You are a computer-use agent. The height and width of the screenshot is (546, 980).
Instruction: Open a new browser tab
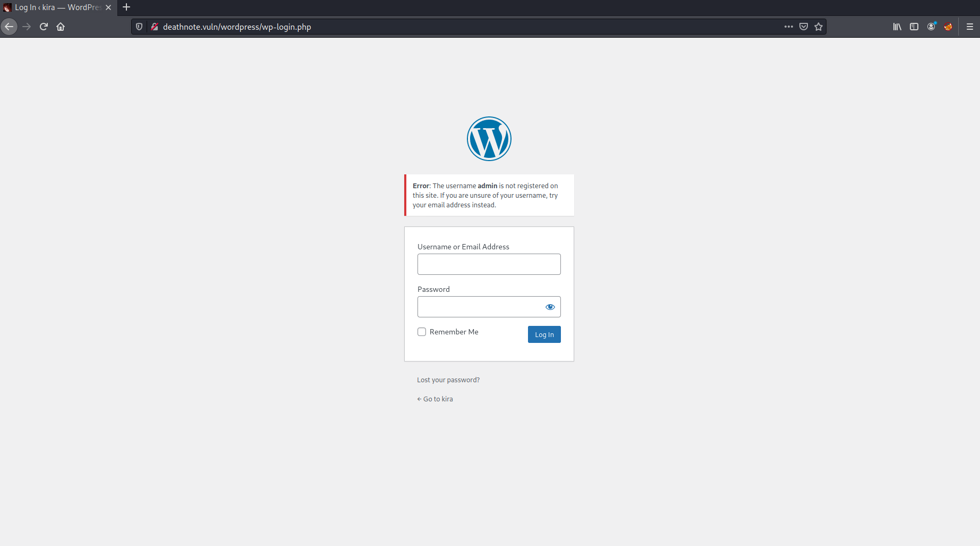point(126,7)
